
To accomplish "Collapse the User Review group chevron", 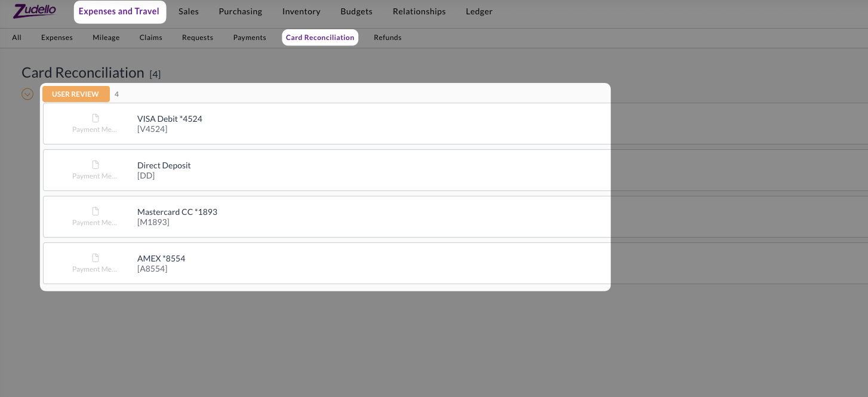I will point(27,94).
